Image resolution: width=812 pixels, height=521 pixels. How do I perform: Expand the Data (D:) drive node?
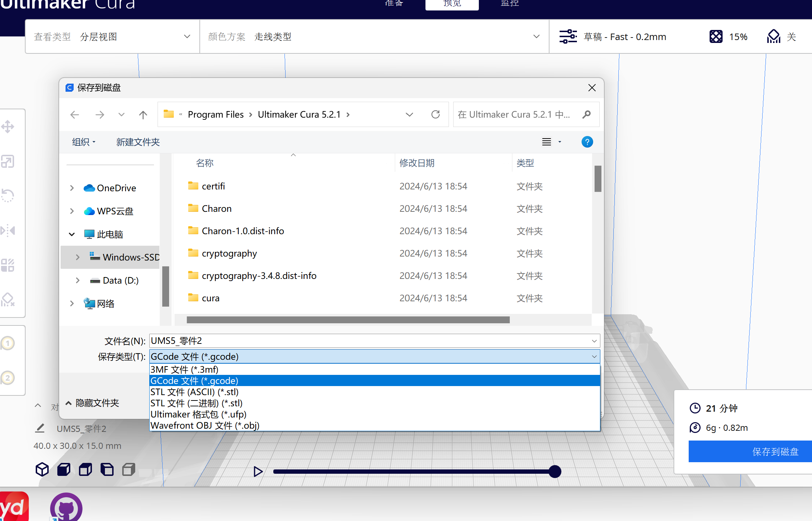click(x=78, y=280)
